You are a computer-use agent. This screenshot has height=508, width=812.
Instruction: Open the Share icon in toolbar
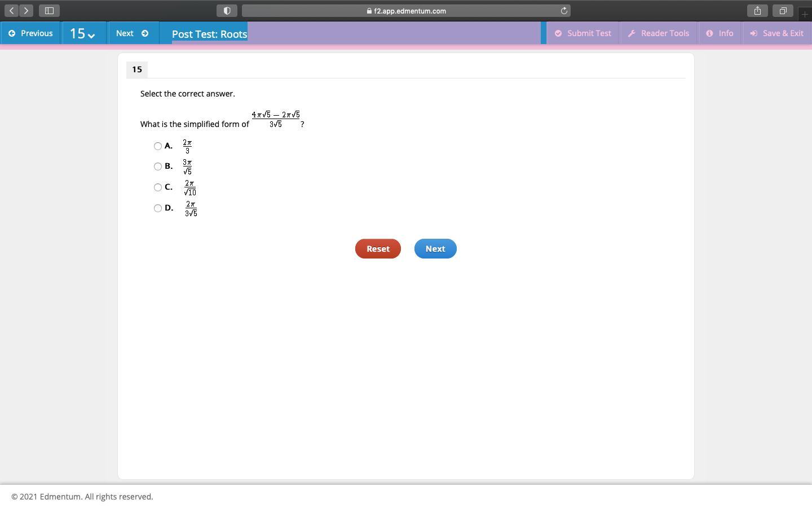click(757, 11)
